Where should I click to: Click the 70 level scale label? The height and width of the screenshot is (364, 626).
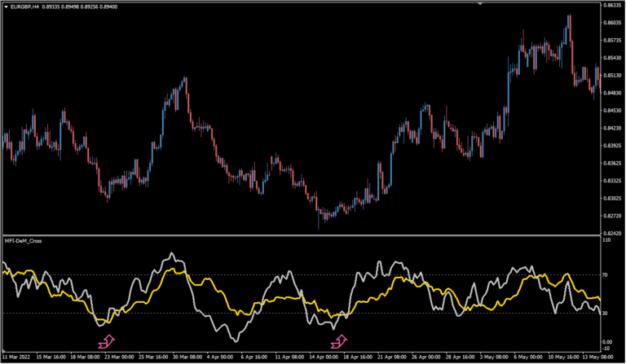(606, 277)
